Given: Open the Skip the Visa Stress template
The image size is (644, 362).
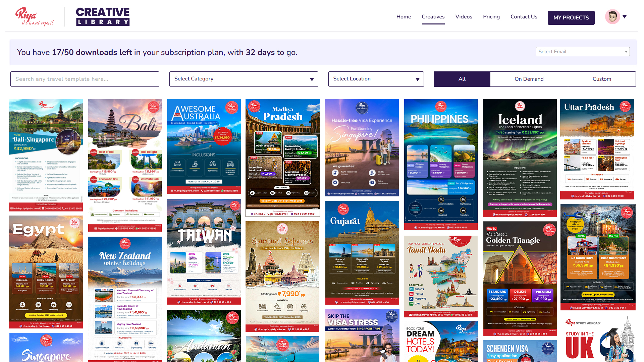Looking at the screenshot, I should (x=362, y=336).
